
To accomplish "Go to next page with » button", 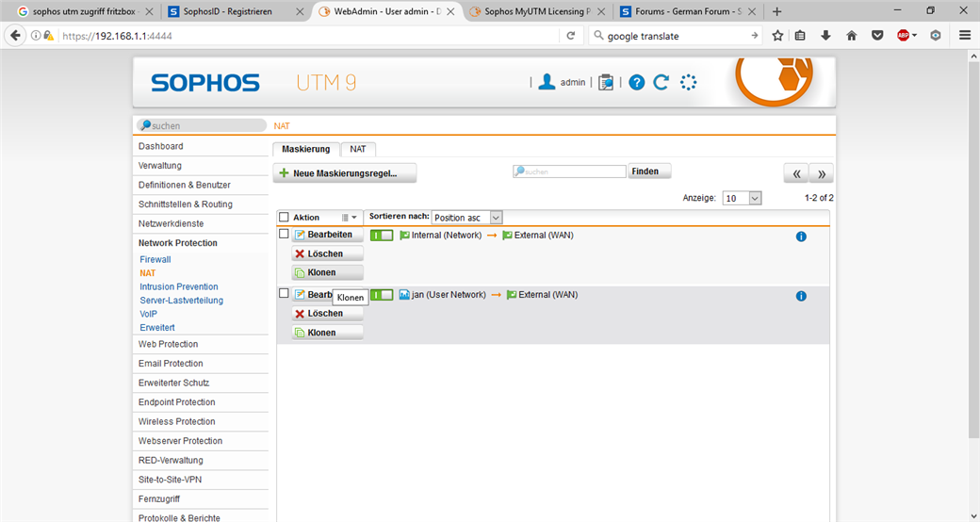I will pos(822,173).
